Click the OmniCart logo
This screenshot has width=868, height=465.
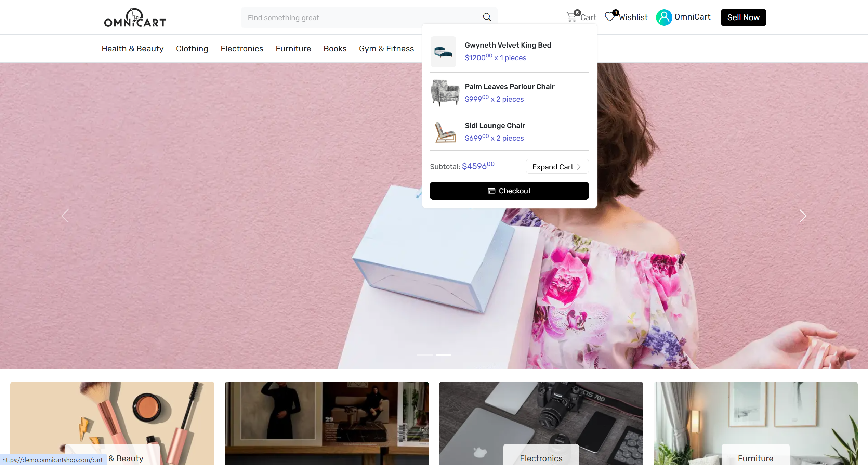(135, 17)
